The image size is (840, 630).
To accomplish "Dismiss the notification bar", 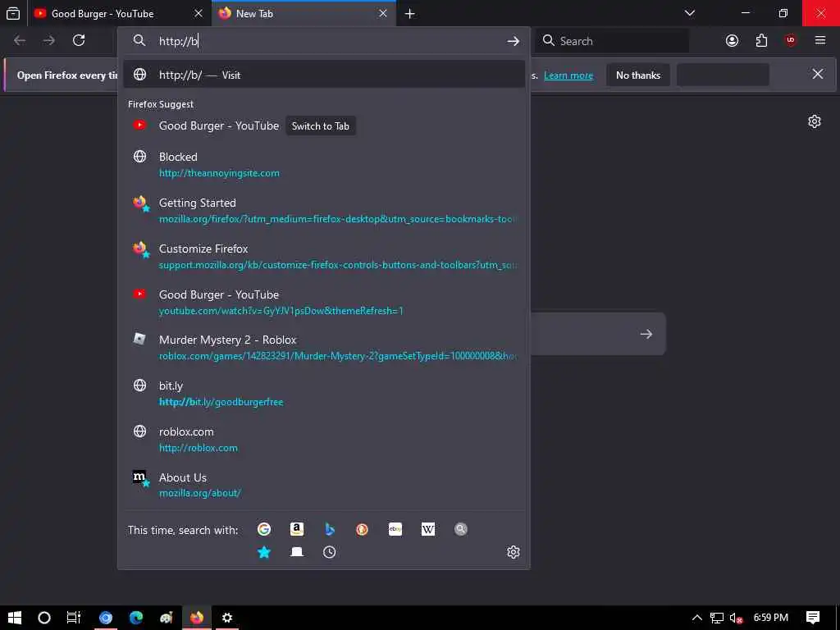I will 818,74.
